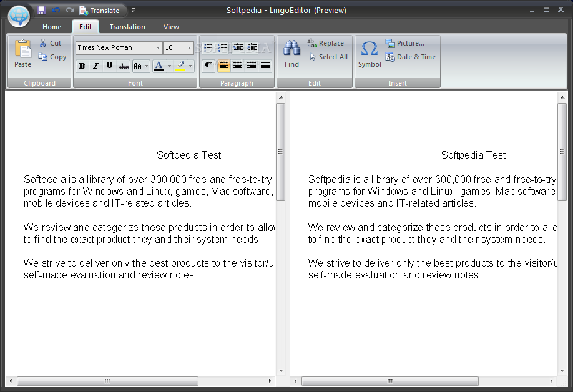Click the left pane scroll right arrow

[x=270, y=381]
